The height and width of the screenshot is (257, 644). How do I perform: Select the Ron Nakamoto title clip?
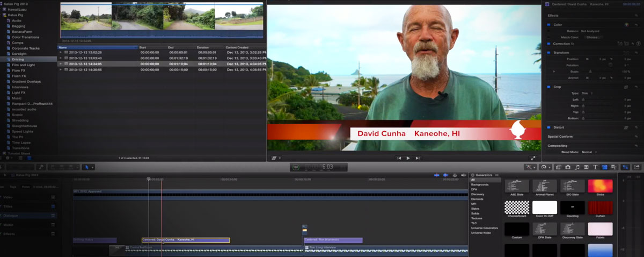tap(333, 240)
